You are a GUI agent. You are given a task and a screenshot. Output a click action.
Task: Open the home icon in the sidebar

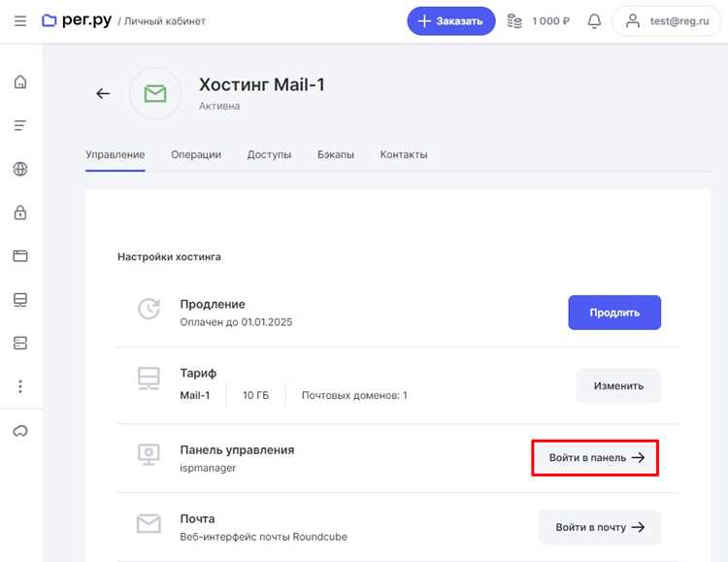click(20, 83)
